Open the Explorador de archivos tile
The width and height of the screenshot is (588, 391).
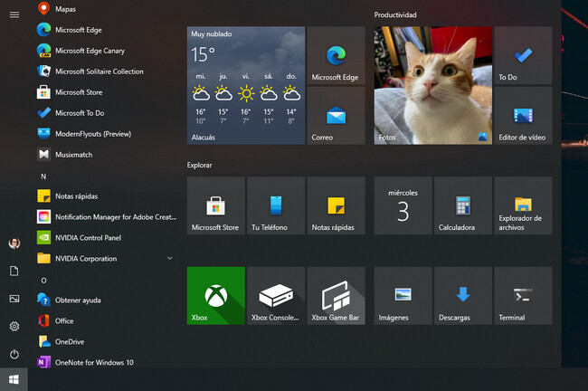tap(523, 205)
